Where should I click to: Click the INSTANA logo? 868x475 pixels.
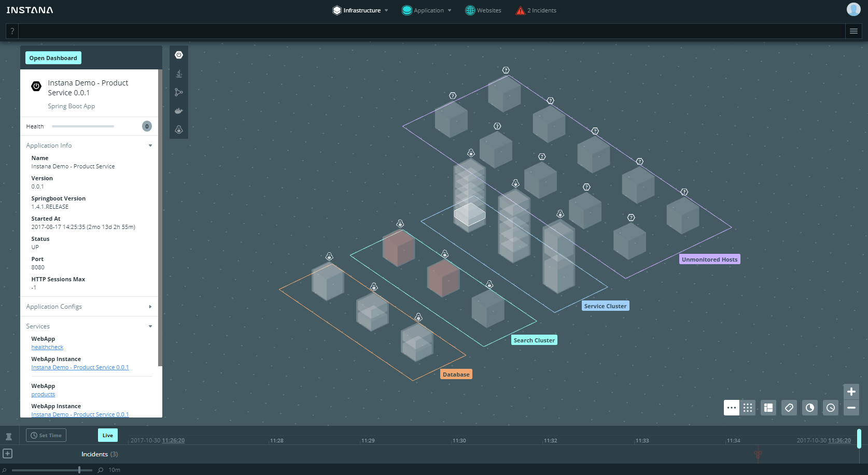coord(30,10)
